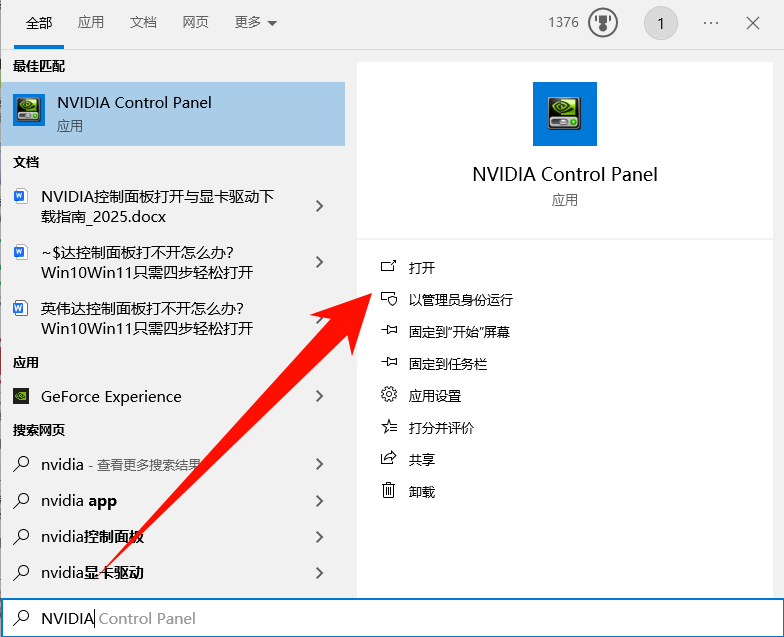Screen dimensions: 784x637
Task: Choose 固定到任务栏
Action: [448, 364]
